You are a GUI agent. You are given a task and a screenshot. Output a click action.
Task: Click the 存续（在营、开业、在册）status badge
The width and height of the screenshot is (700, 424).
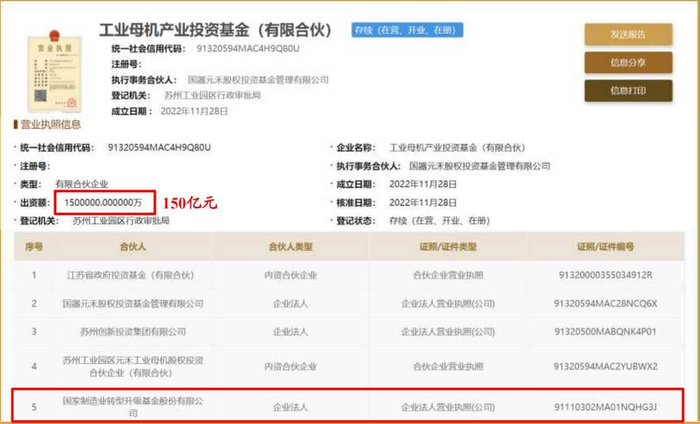(407, 30)
